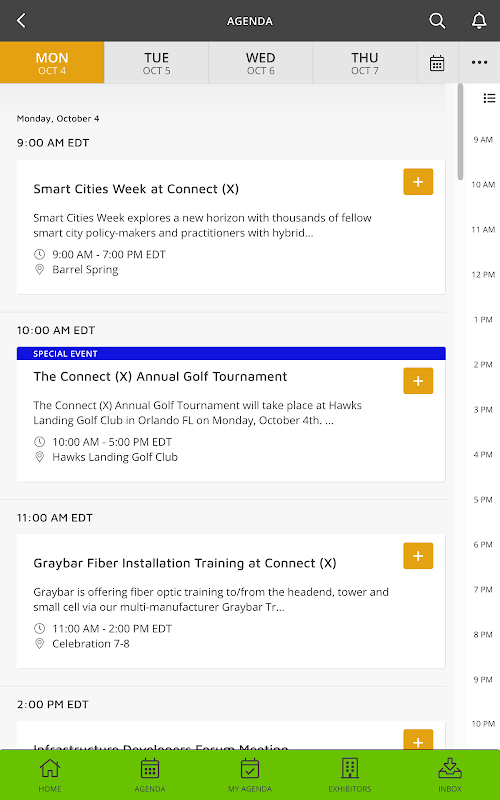Open Exhibitors in bottom navigation

point(350,774)
